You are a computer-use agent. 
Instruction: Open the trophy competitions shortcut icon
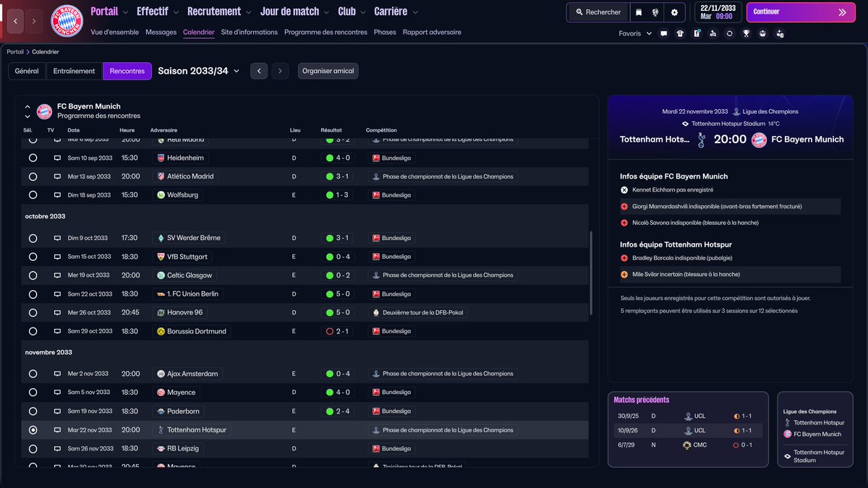746,33
